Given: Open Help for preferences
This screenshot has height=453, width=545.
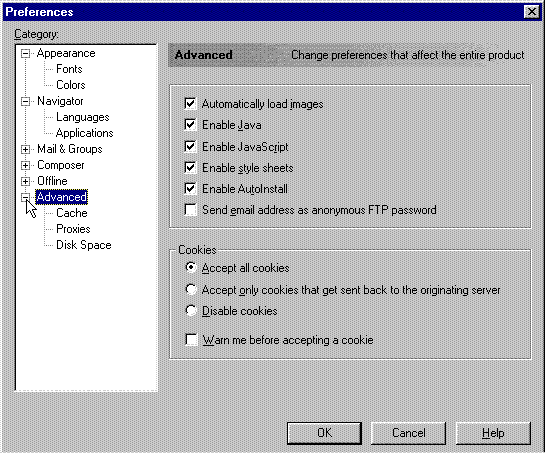Looking at the screenshot, I should (493, 433).
